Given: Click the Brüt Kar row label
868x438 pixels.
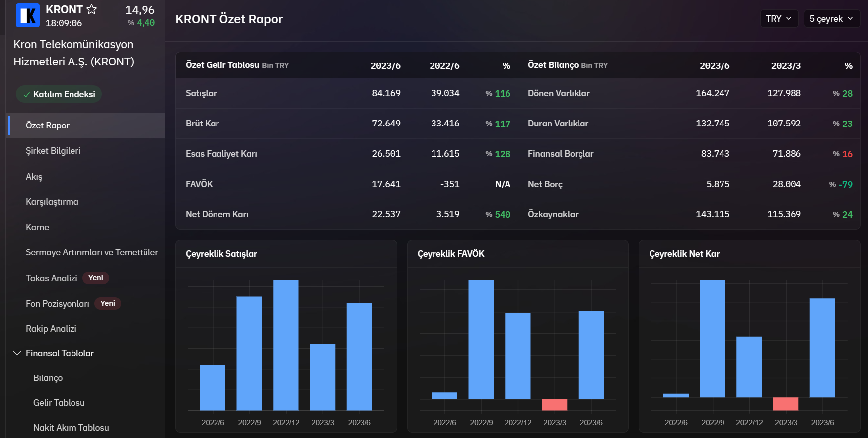Looking at the screenshot, I should click(202, 124).
